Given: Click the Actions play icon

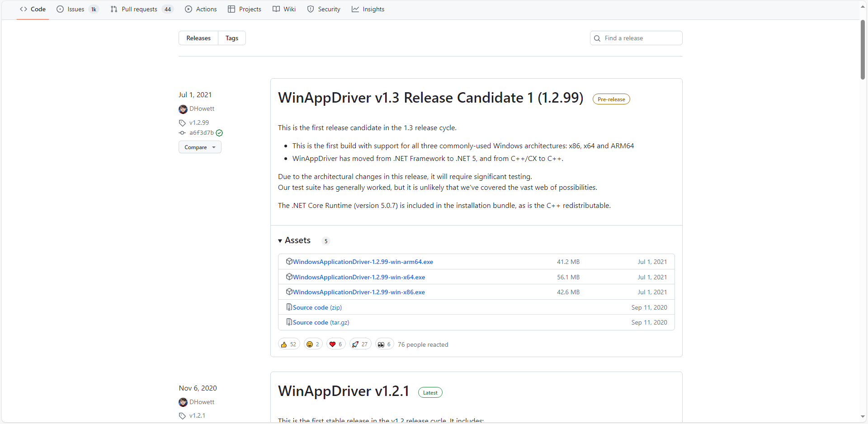Looking at the screenshot, I should coord(189,9).
